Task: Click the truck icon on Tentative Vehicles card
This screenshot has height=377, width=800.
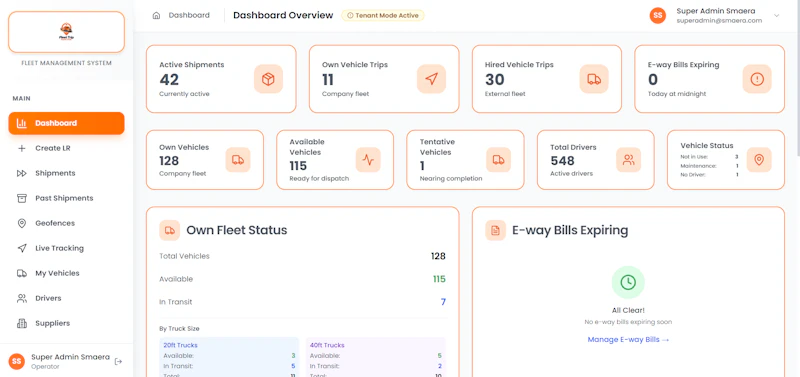Action: [x=498, y=160]
